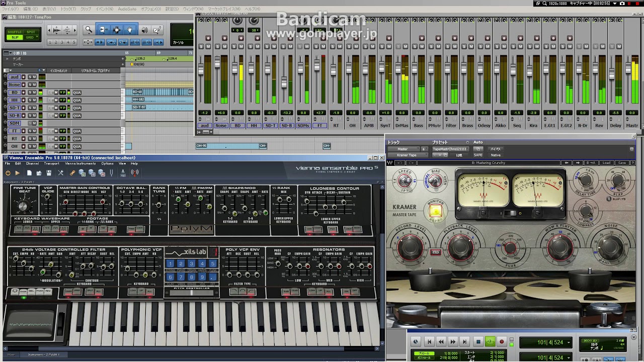Click the PolyM pitch controller slider
Screen dimensions: 644x362
pos(191,293)
